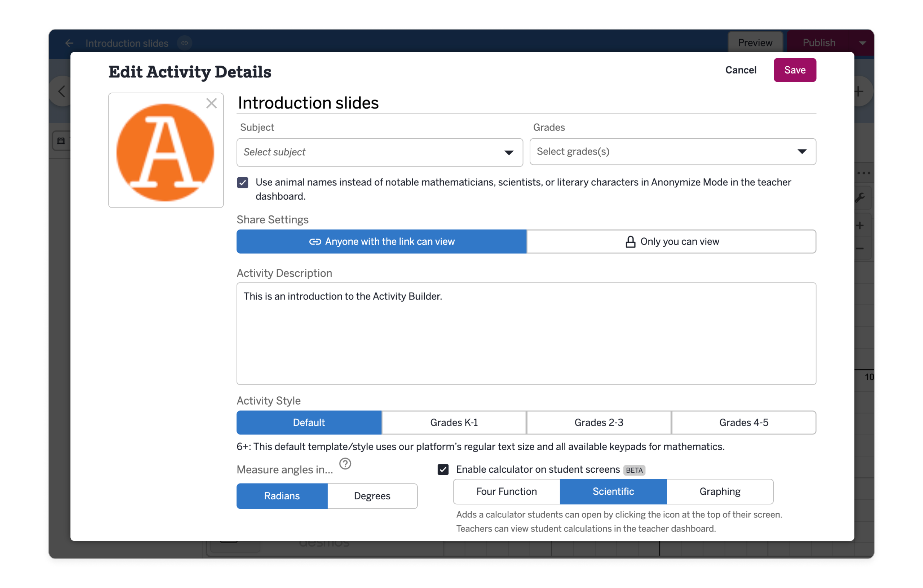The image size is (923, 588).
Task: Choose the Grades K-1 activity style
Action: 454,422
